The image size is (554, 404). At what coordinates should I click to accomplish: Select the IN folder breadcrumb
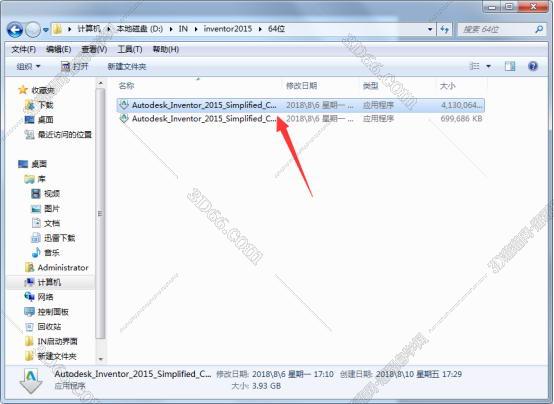[x=183, y=29]
